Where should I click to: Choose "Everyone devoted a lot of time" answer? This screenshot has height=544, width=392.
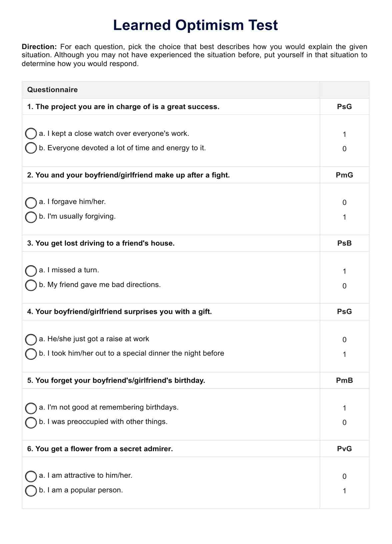click(31, 148)
